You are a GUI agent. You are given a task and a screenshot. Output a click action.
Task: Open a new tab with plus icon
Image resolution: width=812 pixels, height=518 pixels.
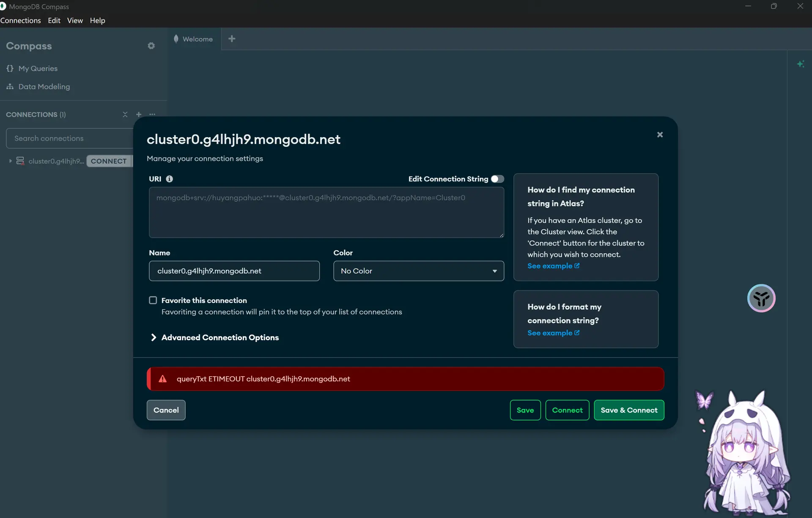point(232,39)
